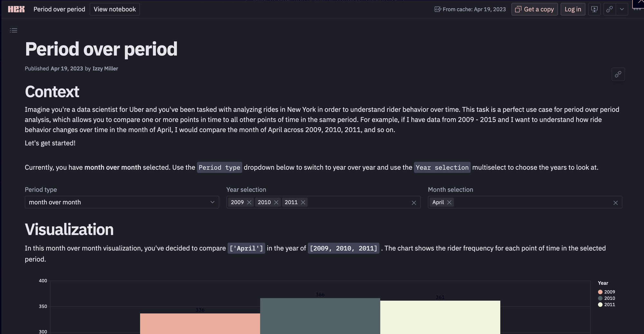This screenshot has width=644, height=334.
Task: Click the presentation mode icon in header
Action: [x=594, y=9]
